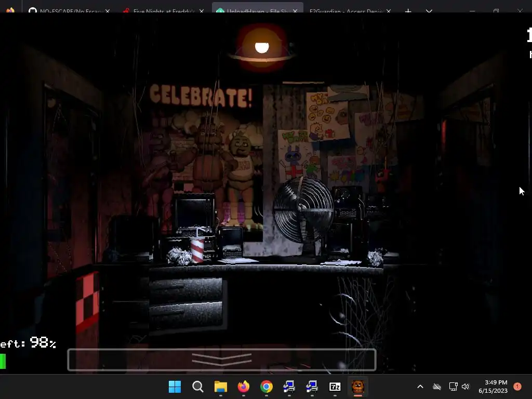Flip up the camera monitor bar
532x399 pixels.
pos(222,360)
